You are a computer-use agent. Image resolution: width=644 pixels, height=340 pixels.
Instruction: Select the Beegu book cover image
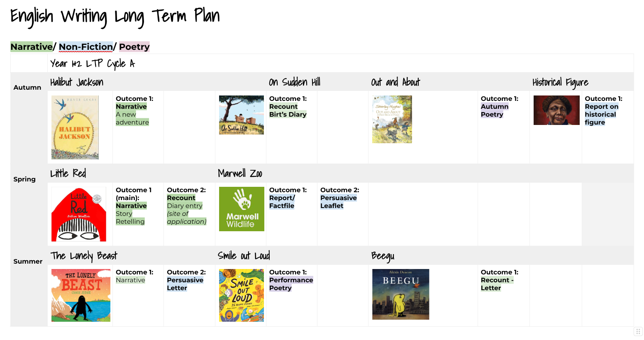point(400,294)
